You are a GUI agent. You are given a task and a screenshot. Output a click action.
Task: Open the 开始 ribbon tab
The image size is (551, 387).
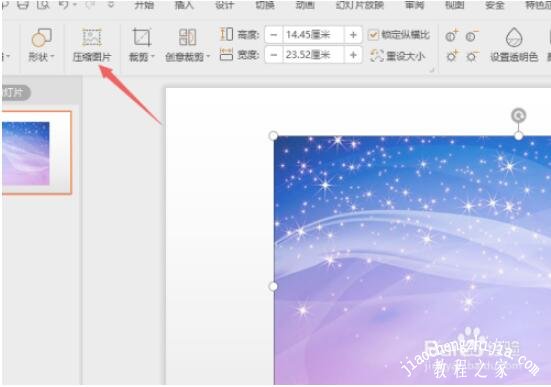(x=144, y=5)
